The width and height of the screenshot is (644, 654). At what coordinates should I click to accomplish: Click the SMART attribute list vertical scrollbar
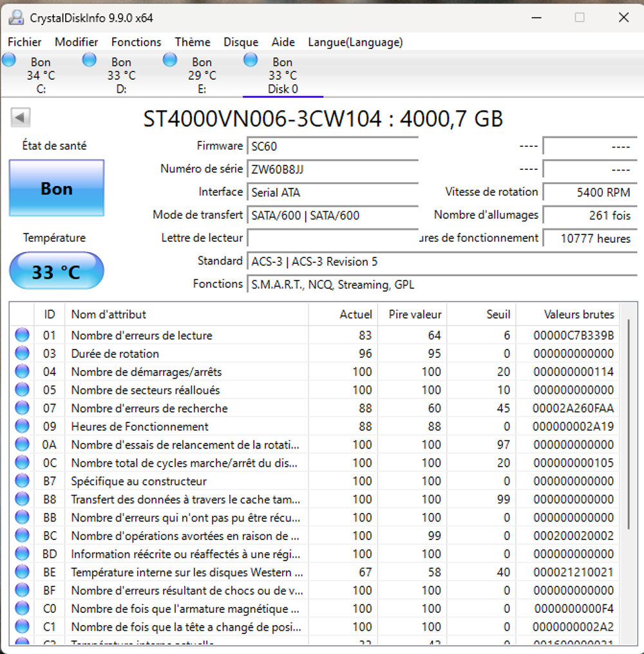(x=629, y=425)
